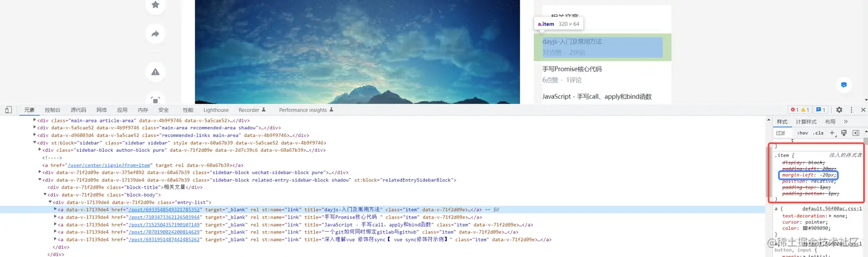Open the 性能 tab
Image resolution: width=868 pixels, height=257 pixels.
(188, 110)
